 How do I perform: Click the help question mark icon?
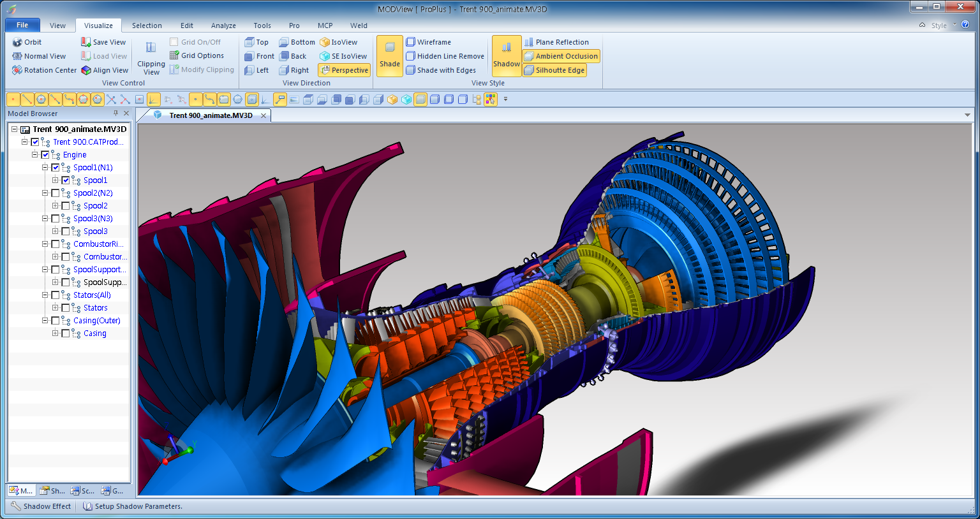(965, 25)
